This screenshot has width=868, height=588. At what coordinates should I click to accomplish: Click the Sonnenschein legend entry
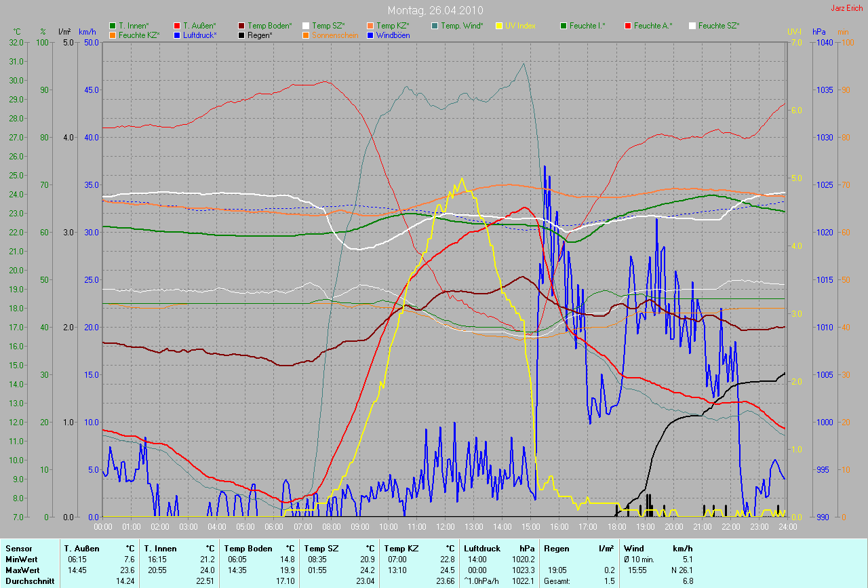click(335, 35)
